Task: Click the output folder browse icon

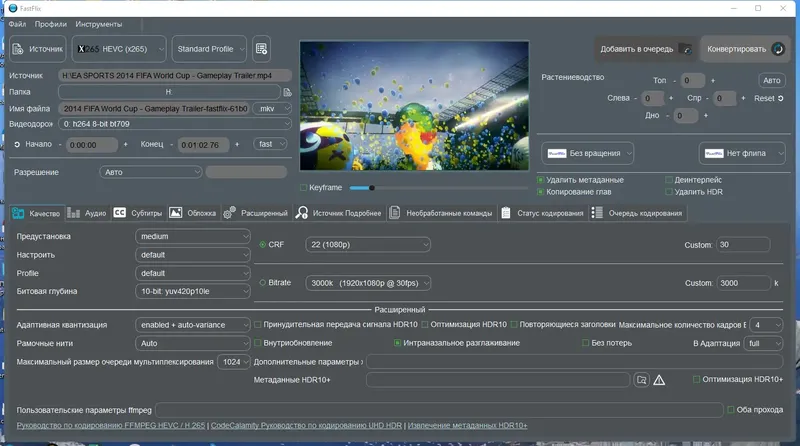Action: pos(287,92)
